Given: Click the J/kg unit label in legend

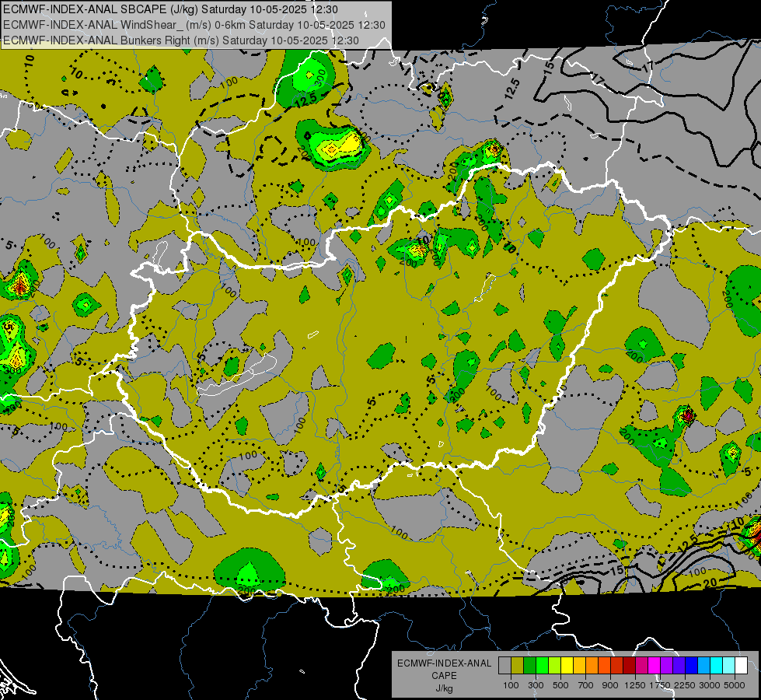Looking at the screenshot, I should click(444, 688).
